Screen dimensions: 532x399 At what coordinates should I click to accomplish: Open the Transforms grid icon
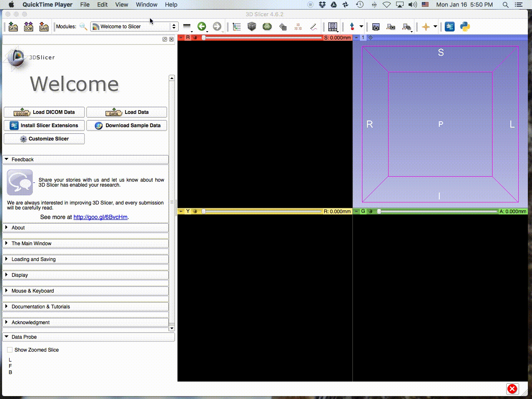click(283, 27)
